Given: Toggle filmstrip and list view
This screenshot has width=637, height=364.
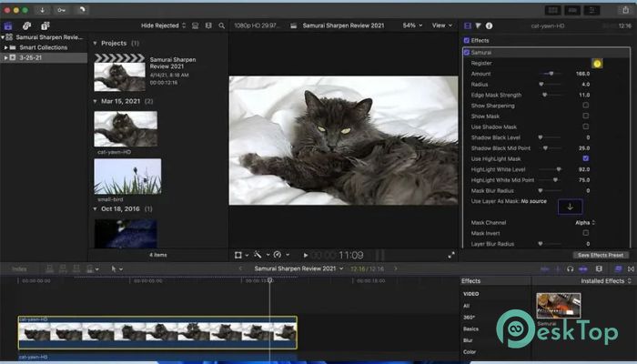Looking at the screenshot, I should (x=208, y=25).
